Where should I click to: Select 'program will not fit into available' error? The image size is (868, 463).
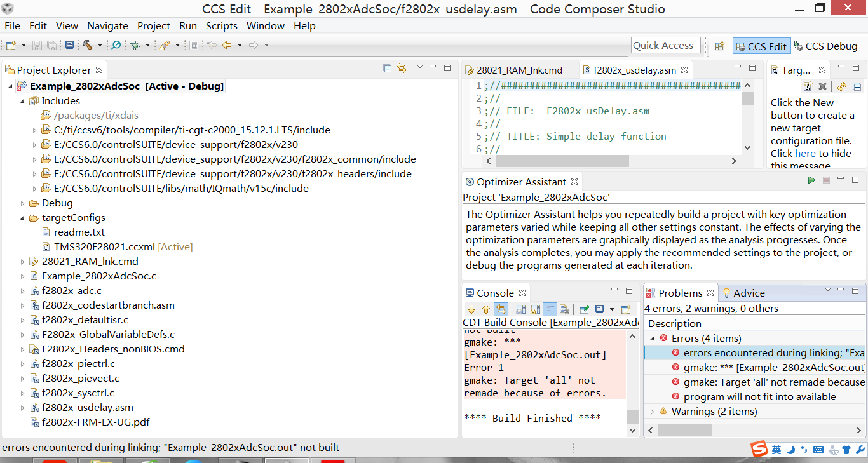759,397
